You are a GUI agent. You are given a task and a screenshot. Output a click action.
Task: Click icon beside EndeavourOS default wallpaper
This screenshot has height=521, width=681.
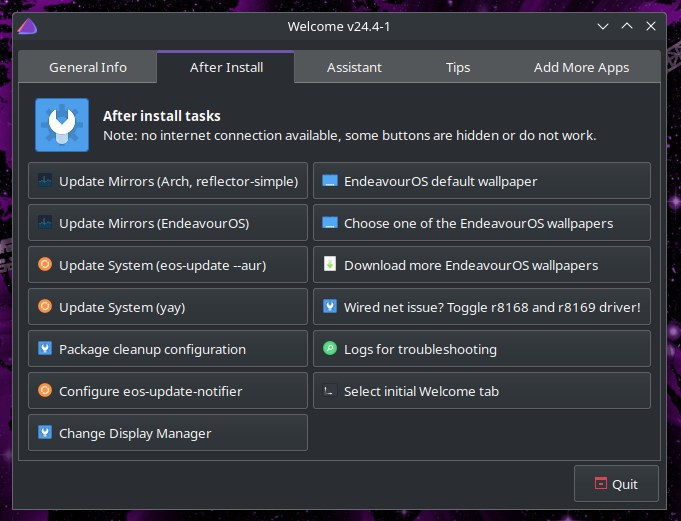[330, 180]
